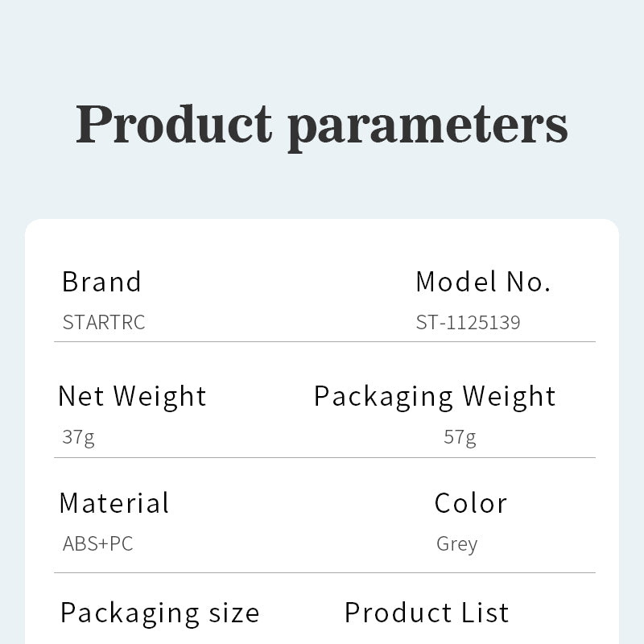Select the Brand label
644x644 pixels.
[101, 282]
